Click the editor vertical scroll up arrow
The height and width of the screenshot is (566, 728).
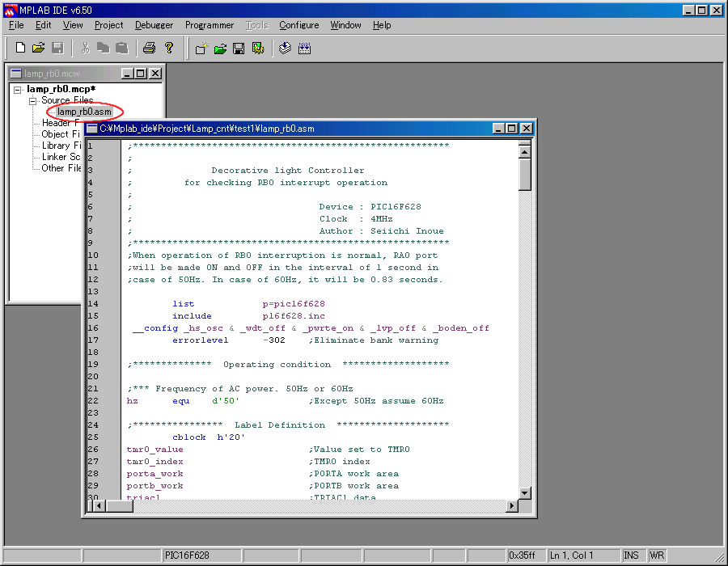click(x=525, y=152)
